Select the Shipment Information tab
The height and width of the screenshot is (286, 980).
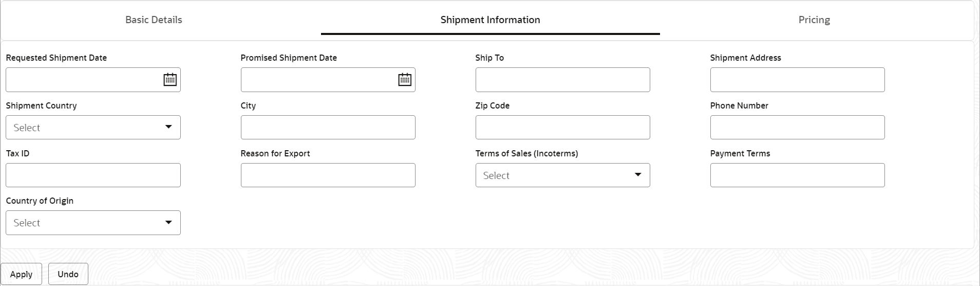490,20
